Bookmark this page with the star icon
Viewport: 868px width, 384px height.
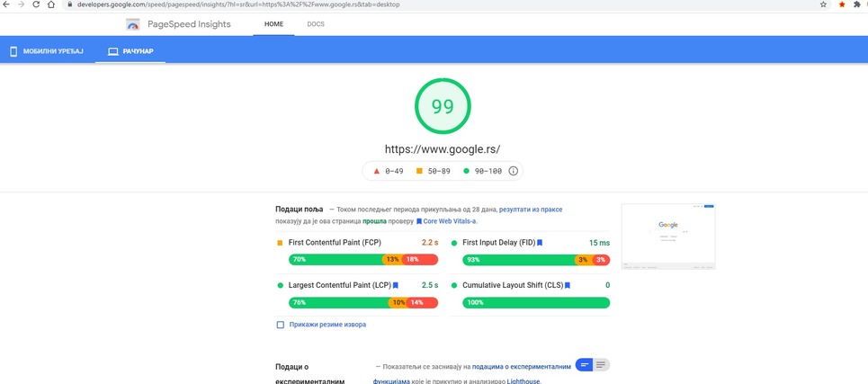click(823, 4)
